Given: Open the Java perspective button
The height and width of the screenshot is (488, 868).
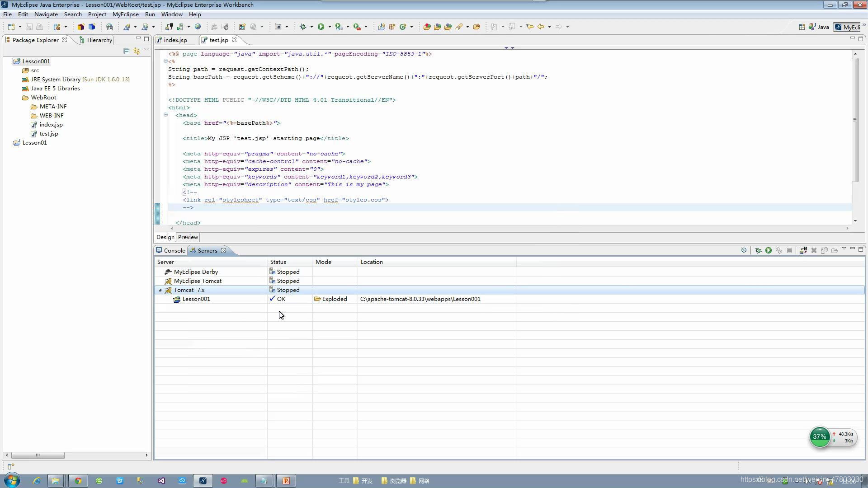Looking at the screenshot, I should [x=819, y=27].
